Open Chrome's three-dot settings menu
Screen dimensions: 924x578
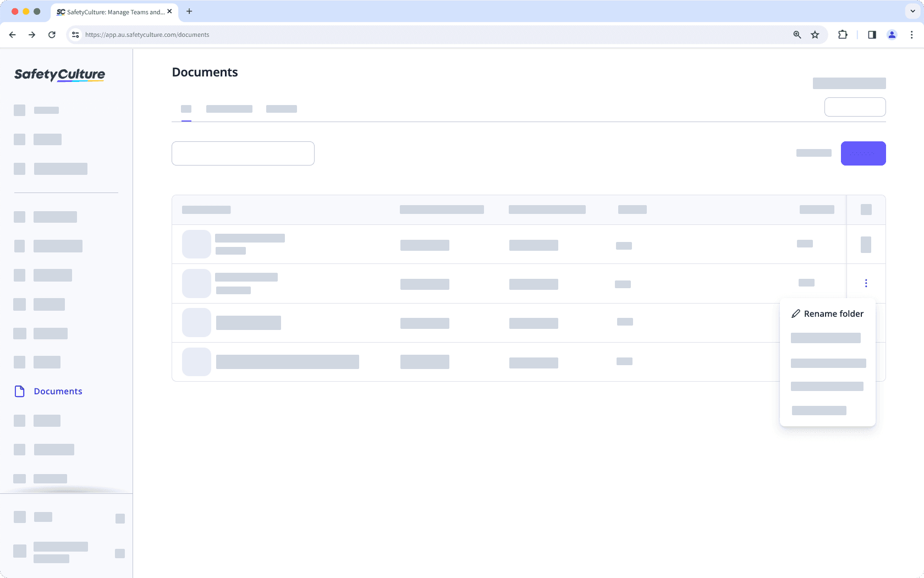click(x=912, y=34)
